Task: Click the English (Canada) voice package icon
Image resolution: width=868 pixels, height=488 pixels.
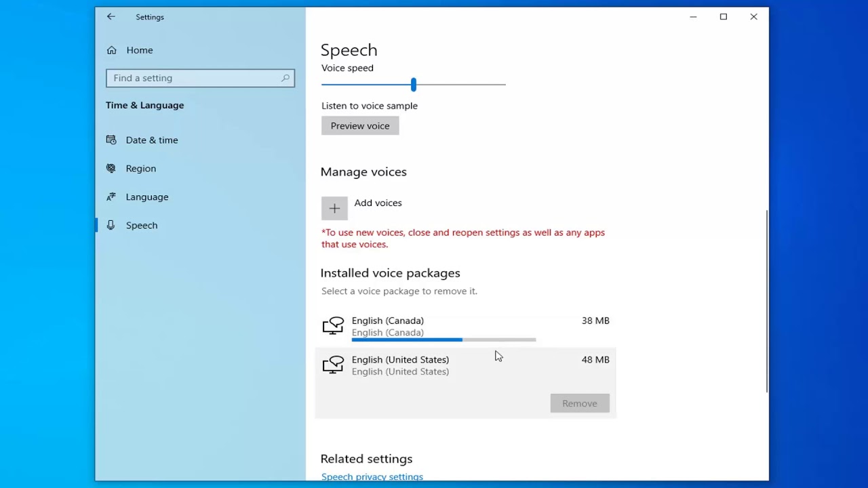Action: coord(333,326)
